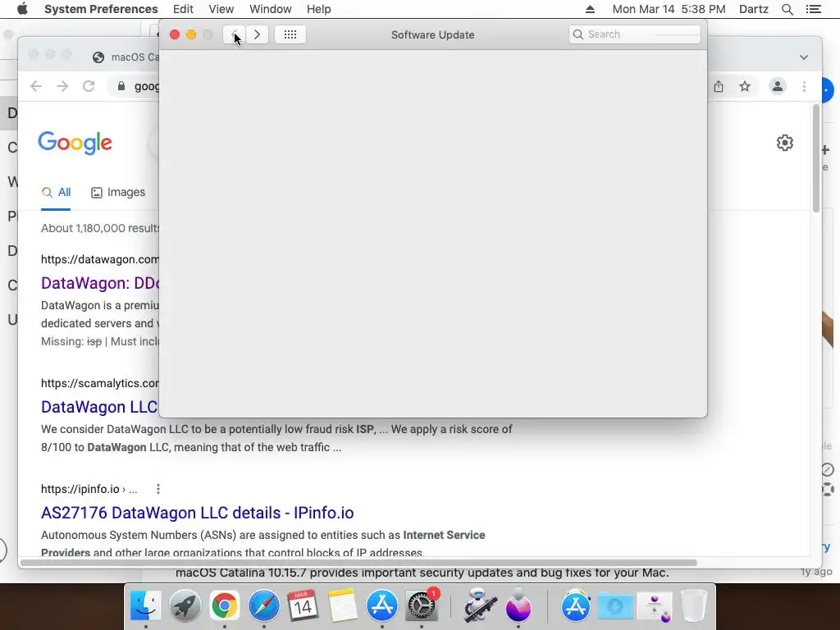840x630 pixels.
Task: Share this page from Chrome toolbar
Action: pyautogui.click(x=719, y=86)
